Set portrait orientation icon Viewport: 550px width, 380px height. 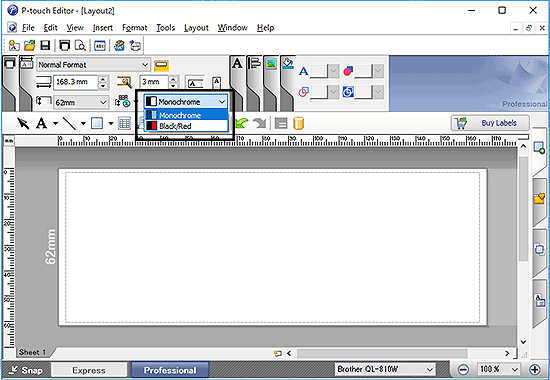coord(217,83)
